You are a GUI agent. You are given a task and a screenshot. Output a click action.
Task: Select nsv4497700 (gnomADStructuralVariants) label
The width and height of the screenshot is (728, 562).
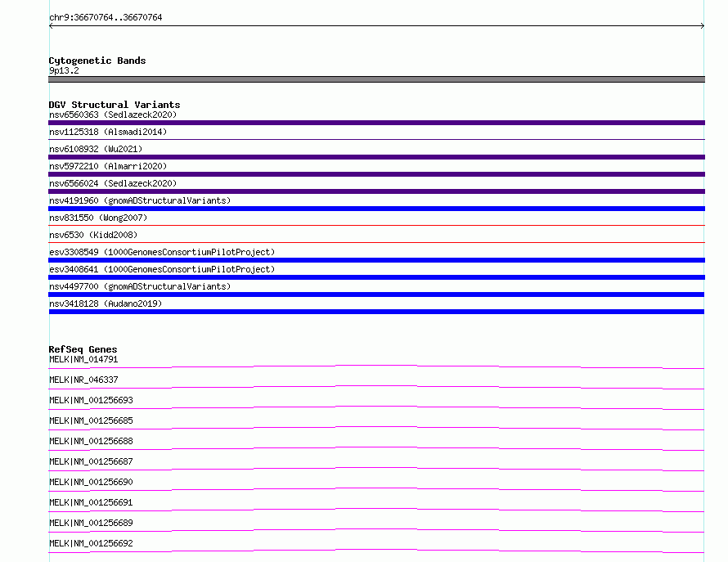coord(140,286)
